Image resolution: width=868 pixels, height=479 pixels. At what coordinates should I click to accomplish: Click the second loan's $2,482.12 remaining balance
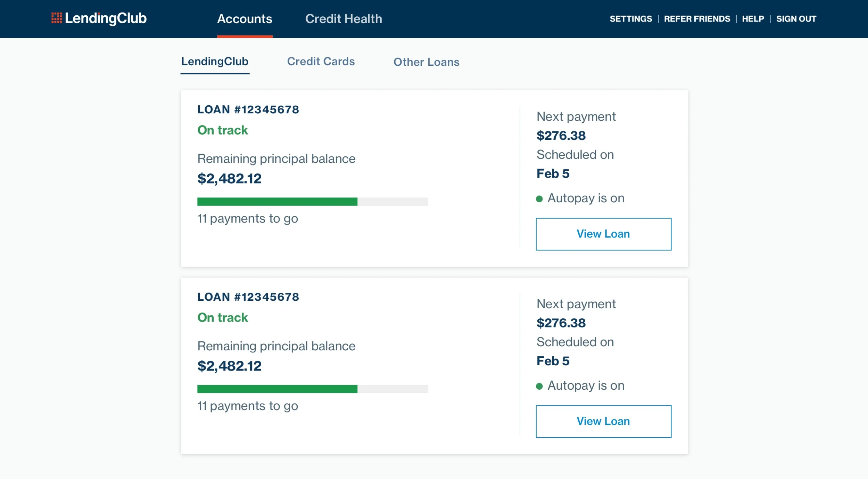[x=229, y=366]
